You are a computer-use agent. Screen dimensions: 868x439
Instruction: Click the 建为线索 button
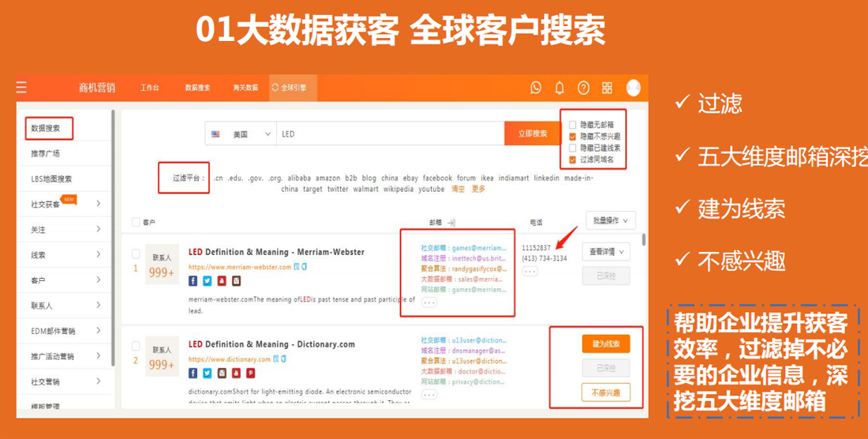[x=606, y=344]
